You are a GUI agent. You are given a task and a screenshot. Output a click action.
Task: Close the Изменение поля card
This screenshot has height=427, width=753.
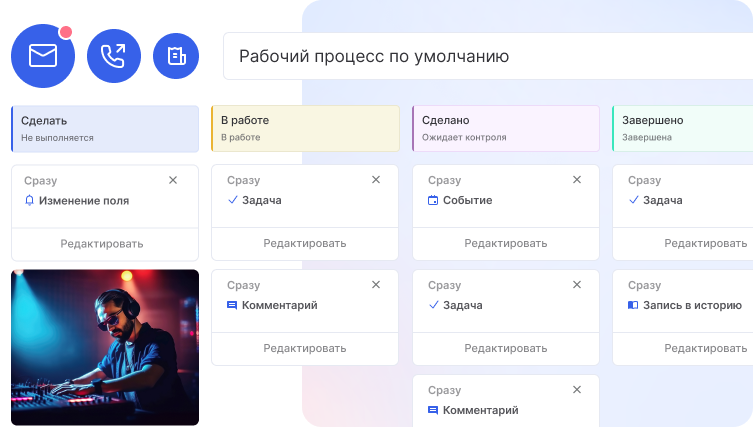(173, 180)
